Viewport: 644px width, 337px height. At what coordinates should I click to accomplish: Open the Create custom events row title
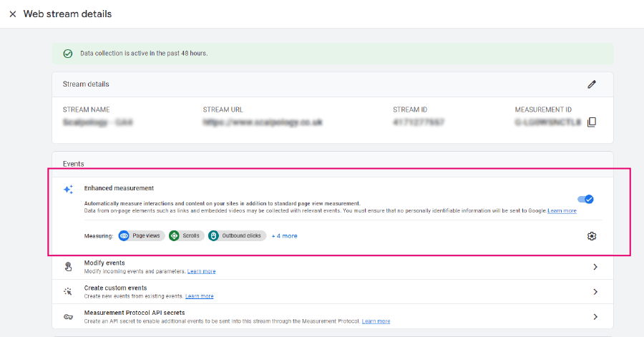click(x=115, y=288)
